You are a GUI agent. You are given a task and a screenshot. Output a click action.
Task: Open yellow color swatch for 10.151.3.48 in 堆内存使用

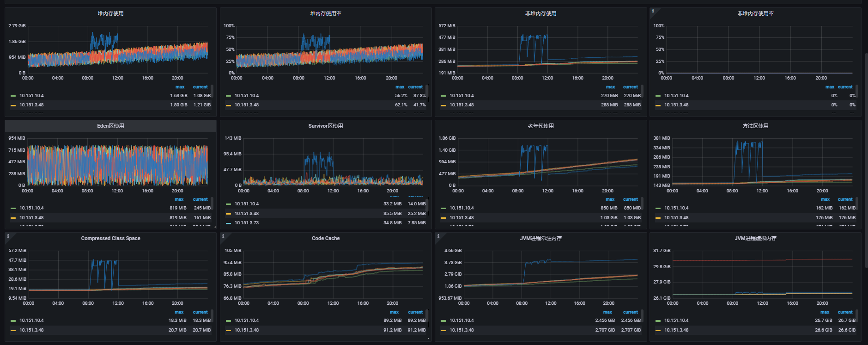point(13,105)
